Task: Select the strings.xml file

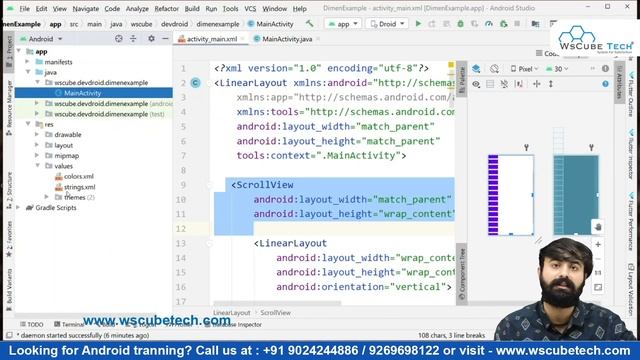Action: (x=80, y=187)
